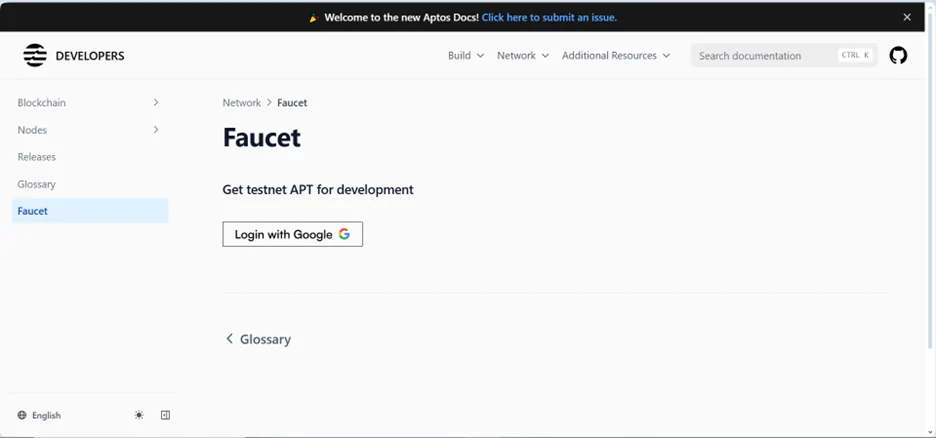This screenshot has height=438, width=936.
Task: Expand the Nodes sidebar chevron
Action: (x=156, y=129)
